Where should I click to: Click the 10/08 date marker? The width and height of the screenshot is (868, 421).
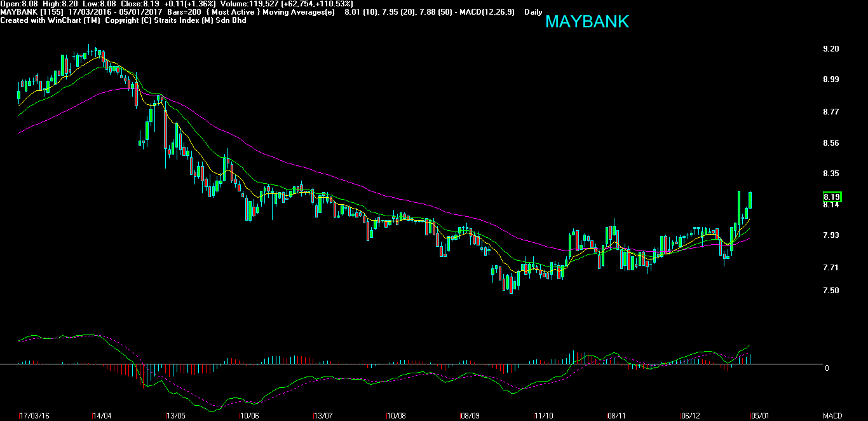[397, 416]
